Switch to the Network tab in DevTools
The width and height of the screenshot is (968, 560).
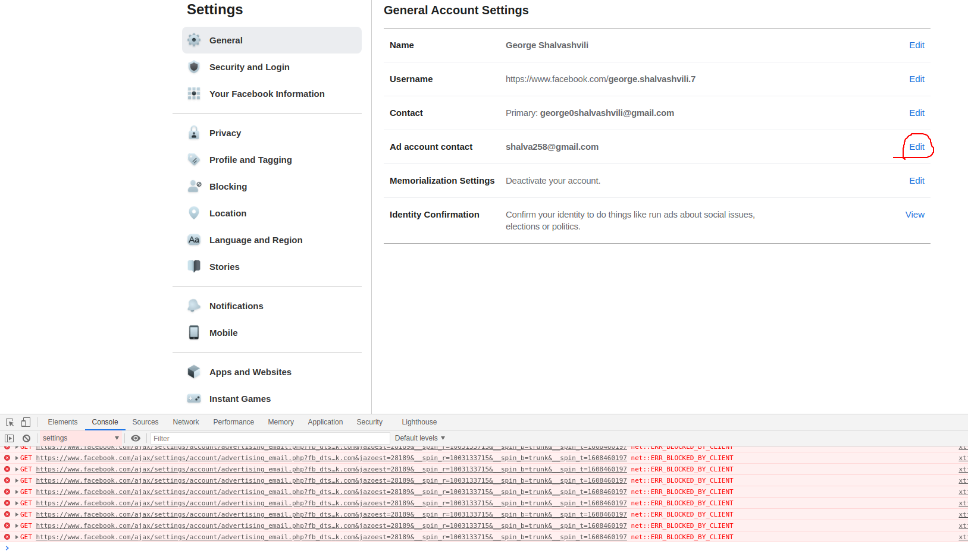click(x=186, y=421)
